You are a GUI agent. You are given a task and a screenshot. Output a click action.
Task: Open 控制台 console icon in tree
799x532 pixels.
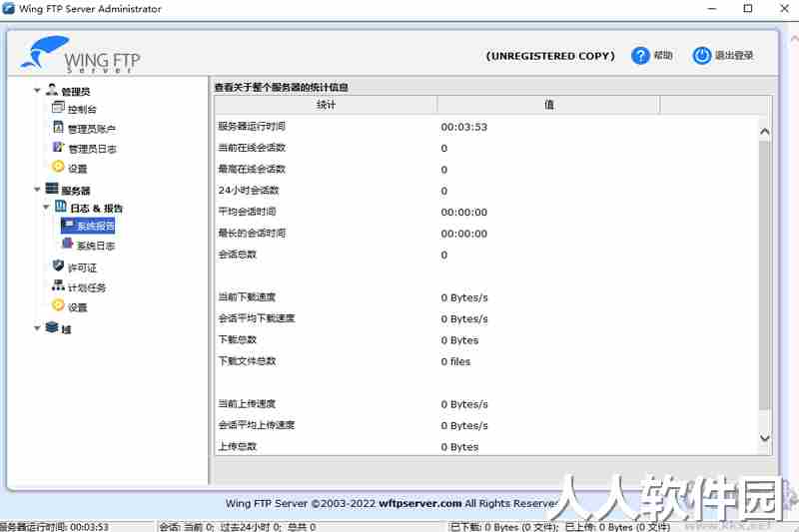point(58,108)
